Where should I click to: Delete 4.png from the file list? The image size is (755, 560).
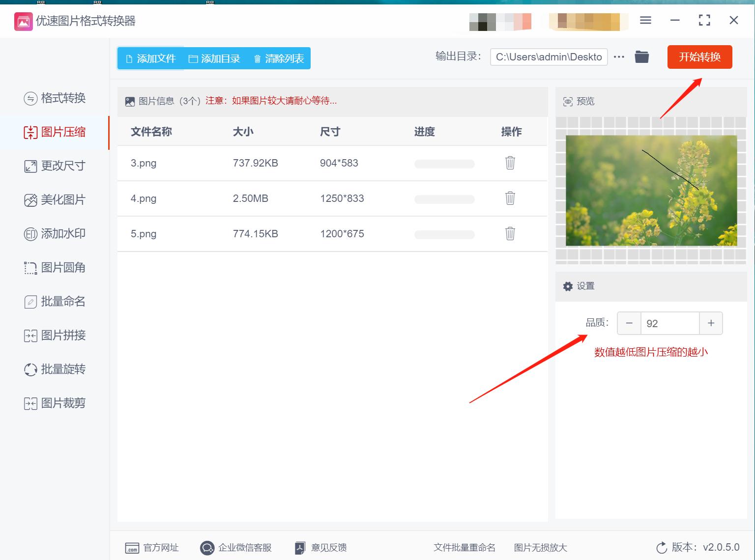[510, 198]
